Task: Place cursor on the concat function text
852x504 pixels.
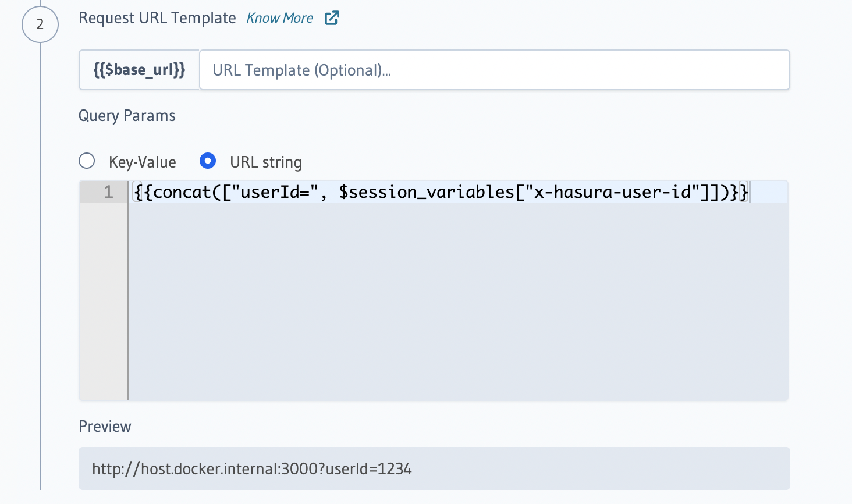Action: pyautogui.click(x=182, y=192)
